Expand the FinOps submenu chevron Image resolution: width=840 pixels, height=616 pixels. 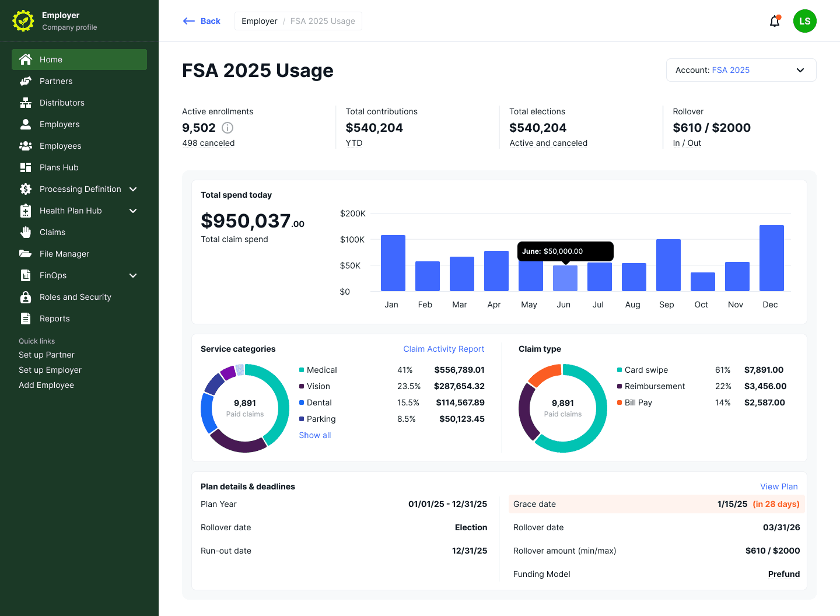coord(133,275)
